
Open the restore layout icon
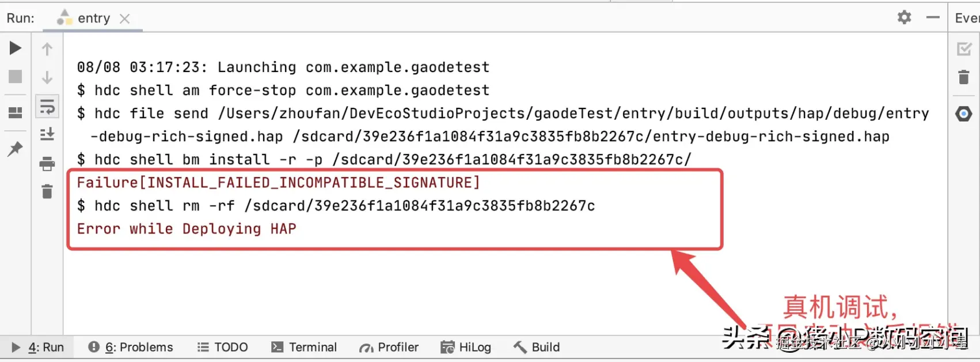pyautogui.click(x=16, y=112)
